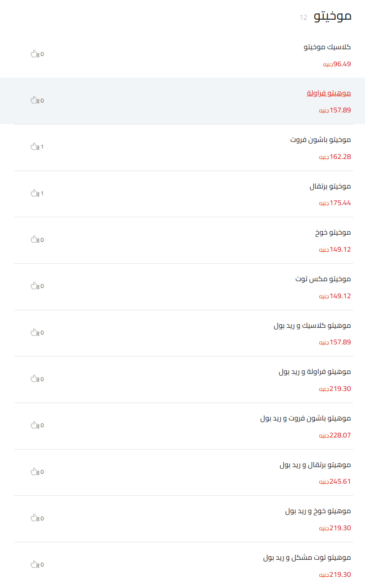Image resolution: width=365 pixels, height=588 pixels.
Task: Like موخيتو باشون فروت
Action: point(35,146)
